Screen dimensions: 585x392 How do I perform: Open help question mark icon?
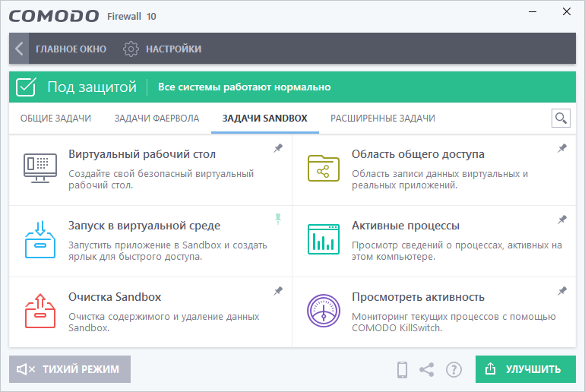[x=454, y=370]
